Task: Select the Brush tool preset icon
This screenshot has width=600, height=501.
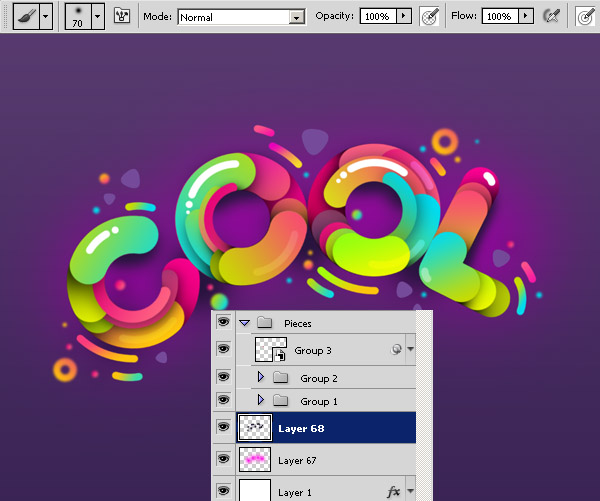Action: (x=26, y=16)
